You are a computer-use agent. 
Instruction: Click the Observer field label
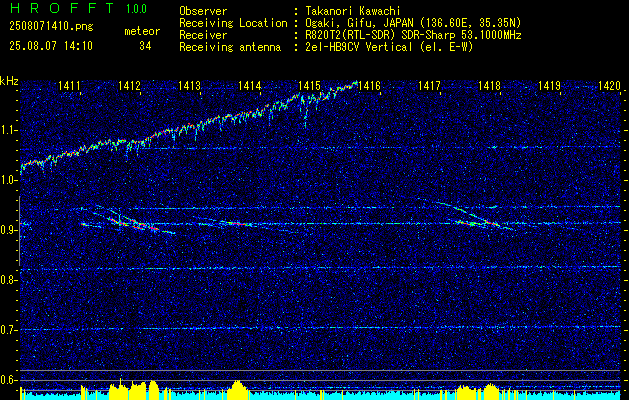(x=203, y=11)
